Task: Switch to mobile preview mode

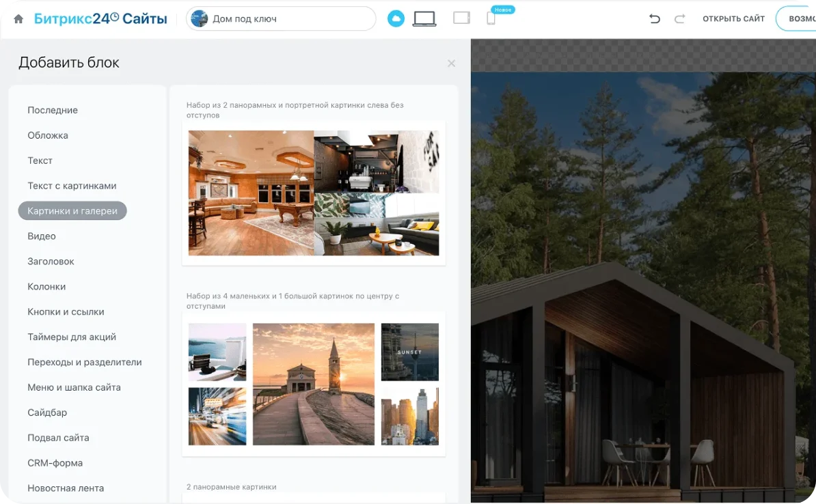Action: point(491,18)
